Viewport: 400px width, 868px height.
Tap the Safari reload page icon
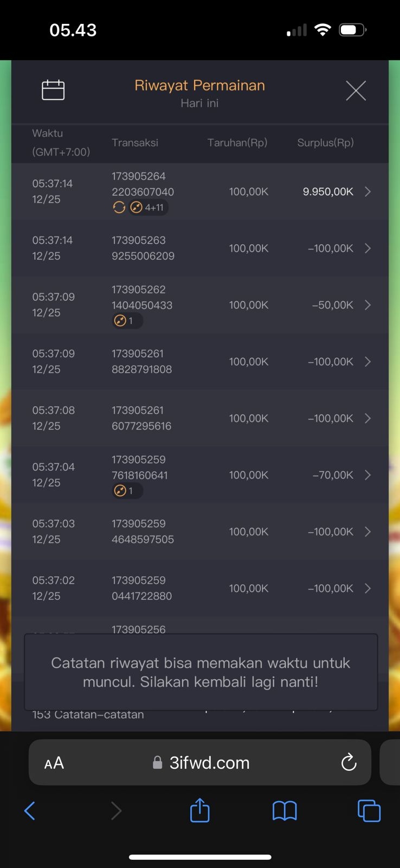point(349,762)
